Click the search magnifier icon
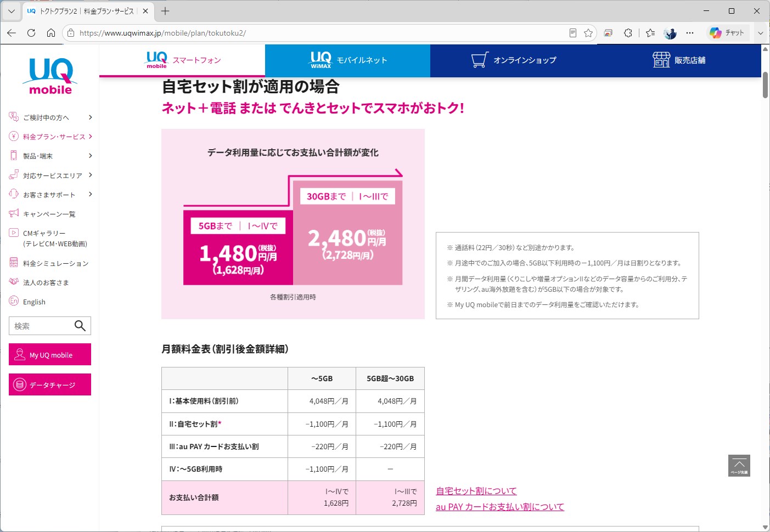The width and height of the screenshot is (770, 532). click(80, 326)
